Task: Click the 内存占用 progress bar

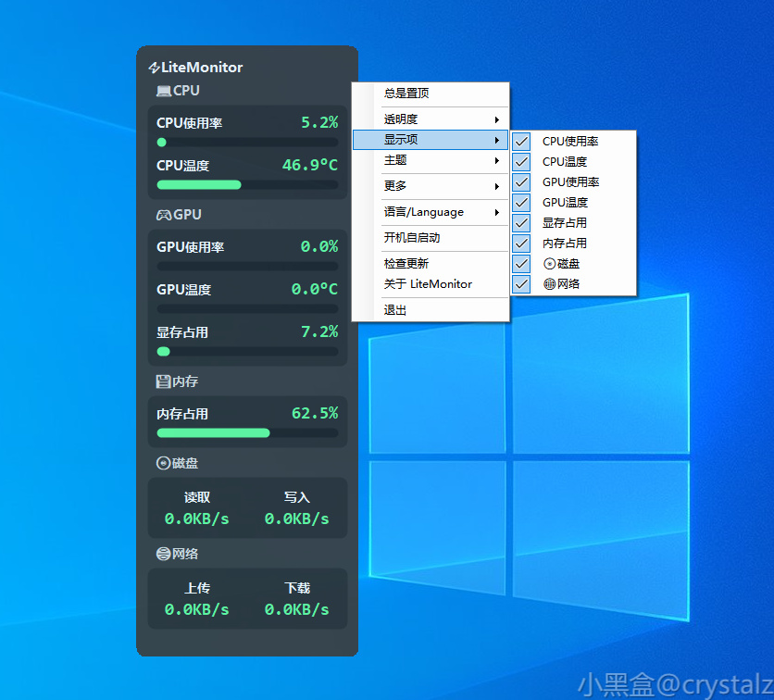Action: [x=247, y=433]
